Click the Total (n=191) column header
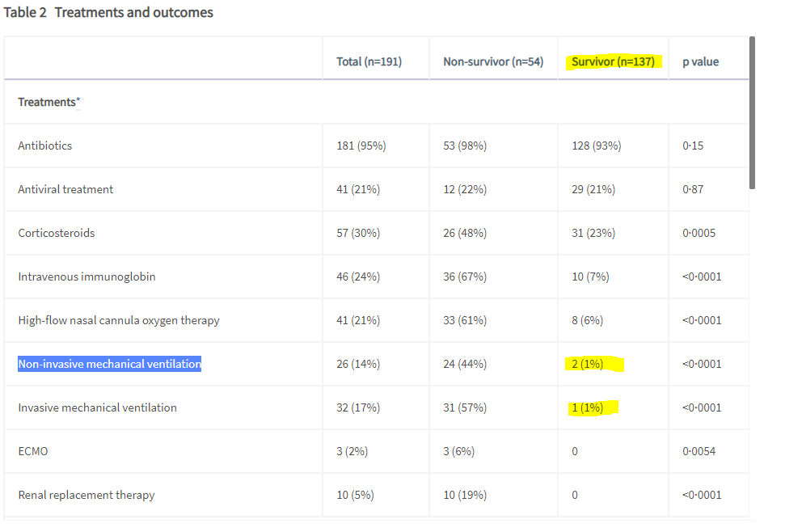 click(x=369, y=61)
